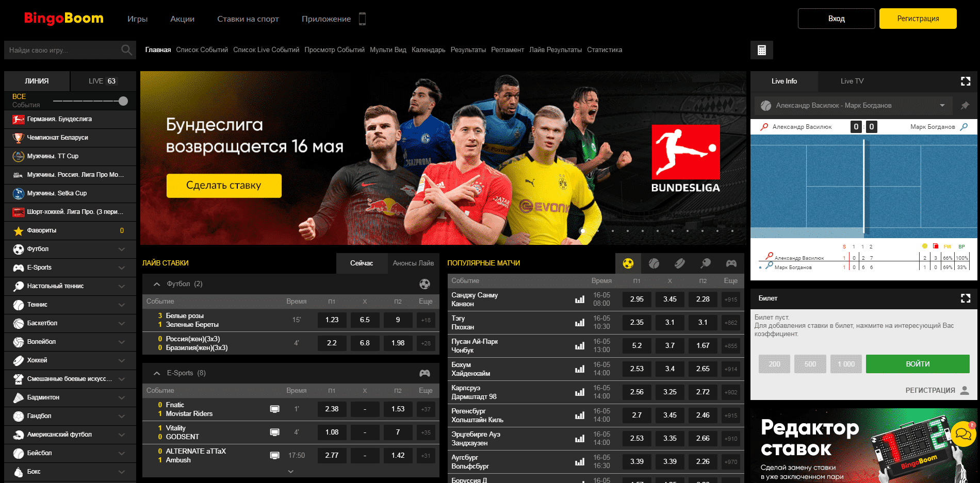980x483 pixels.
Task: Open Чемпионат Беларуси league
Action: coord(70,138)
